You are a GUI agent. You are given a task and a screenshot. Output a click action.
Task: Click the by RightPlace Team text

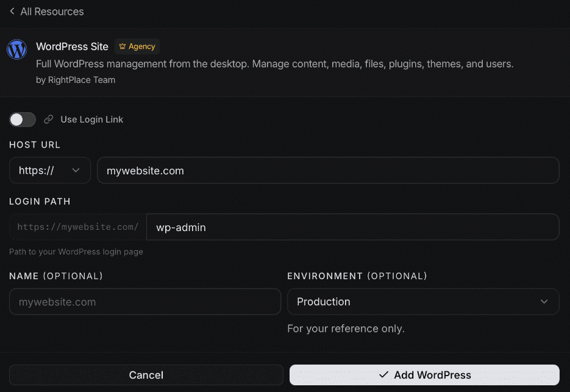pos(76,80)
